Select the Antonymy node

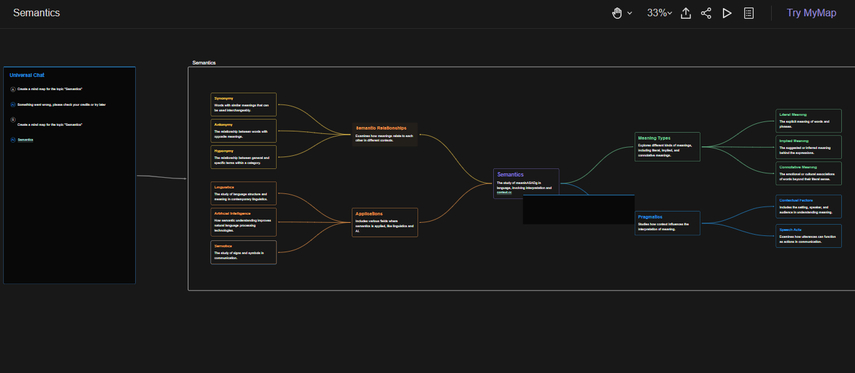pyautogui.click(x=244, y=131)
